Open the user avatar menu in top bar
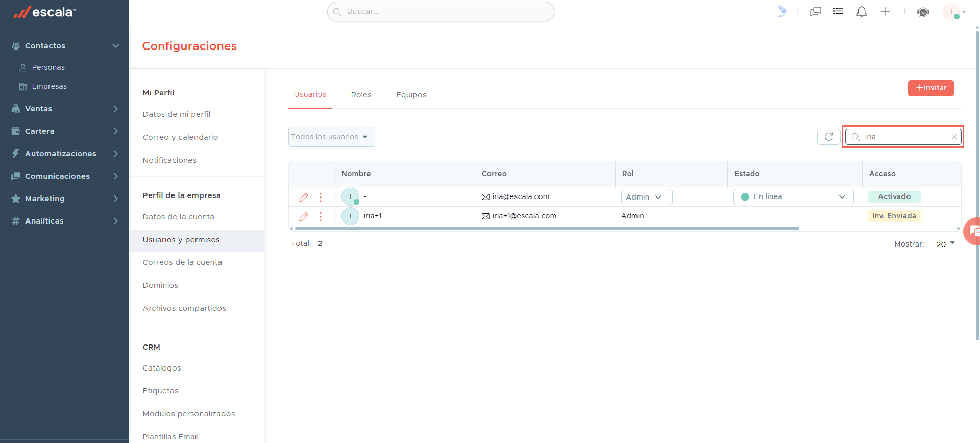Image resolution: width=980 pixels, height=443 pixels. pos(954,11)
